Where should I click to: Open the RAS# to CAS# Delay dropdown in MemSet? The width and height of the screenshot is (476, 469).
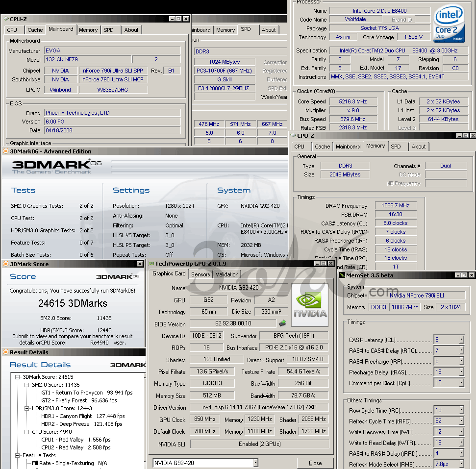click(461, 350)
